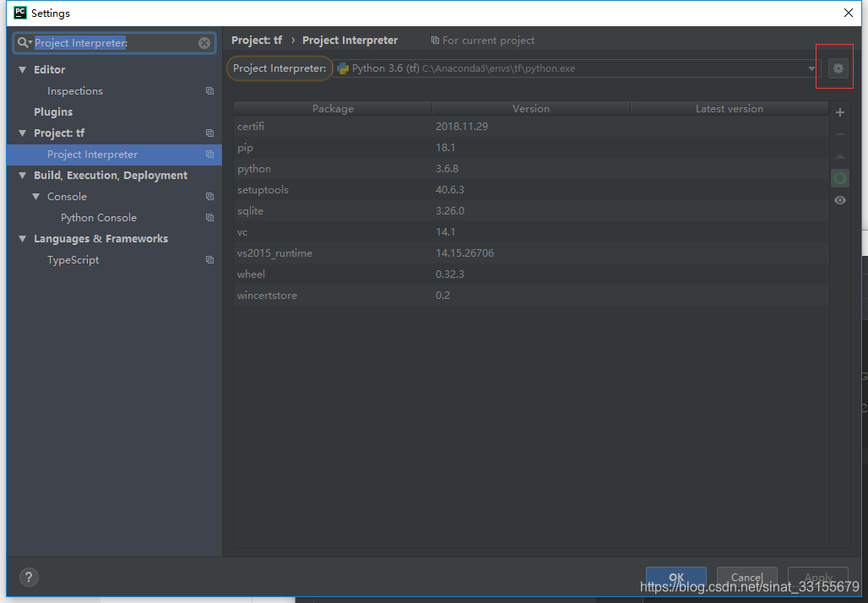Click the Cancel button

click(x=746, y=578)
